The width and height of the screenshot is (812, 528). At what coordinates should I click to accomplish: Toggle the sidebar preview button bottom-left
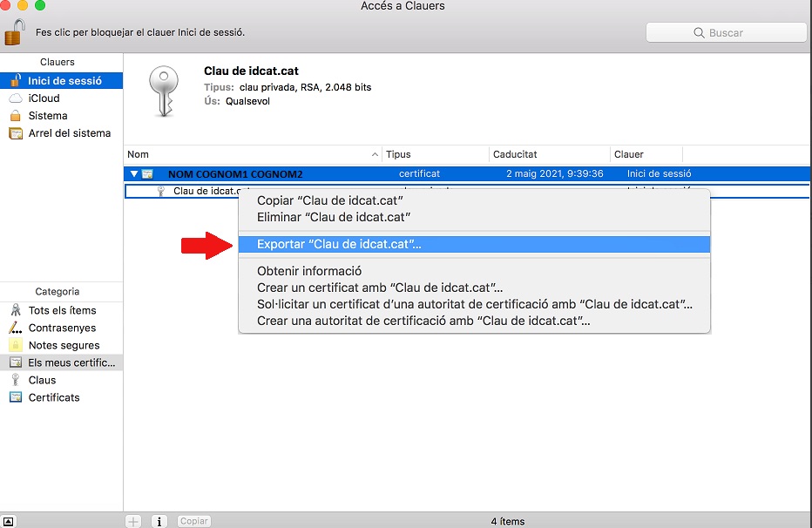tap(9, 521)
